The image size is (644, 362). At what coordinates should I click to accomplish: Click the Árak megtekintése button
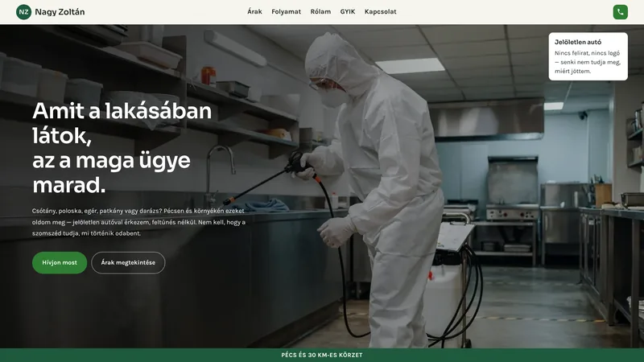(x=128, y=263)
